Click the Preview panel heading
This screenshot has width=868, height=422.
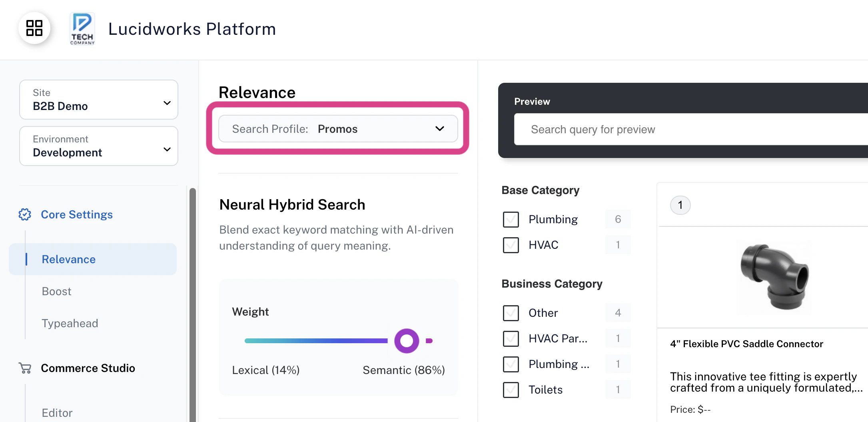click(x=532, y=102)
